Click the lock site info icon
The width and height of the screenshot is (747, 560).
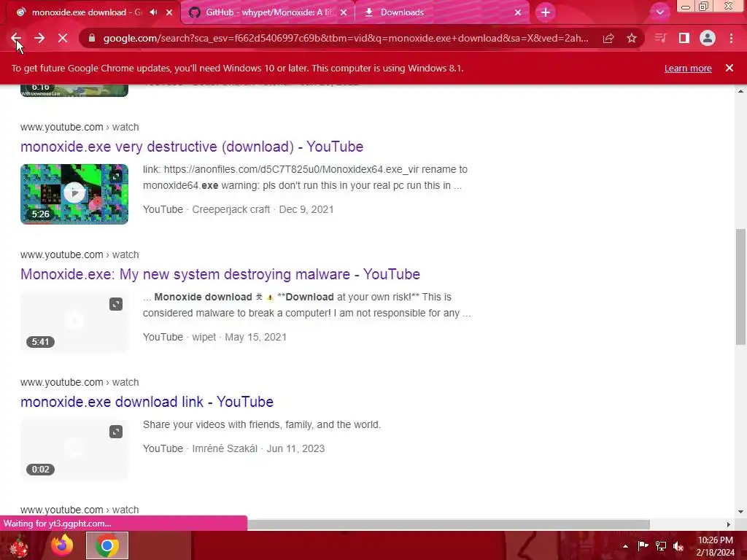click(x=91, y=38)
